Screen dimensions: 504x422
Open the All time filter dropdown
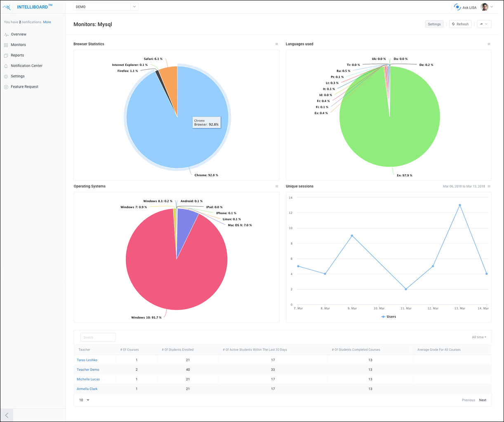(x=479, y=337)
